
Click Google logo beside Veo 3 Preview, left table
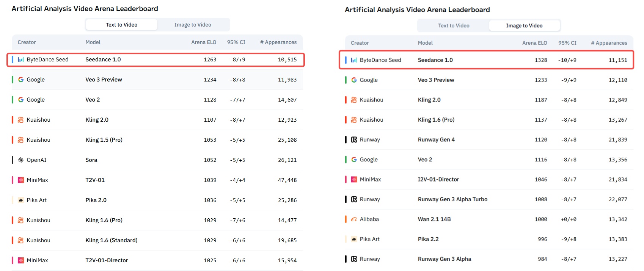coord(21,80)
